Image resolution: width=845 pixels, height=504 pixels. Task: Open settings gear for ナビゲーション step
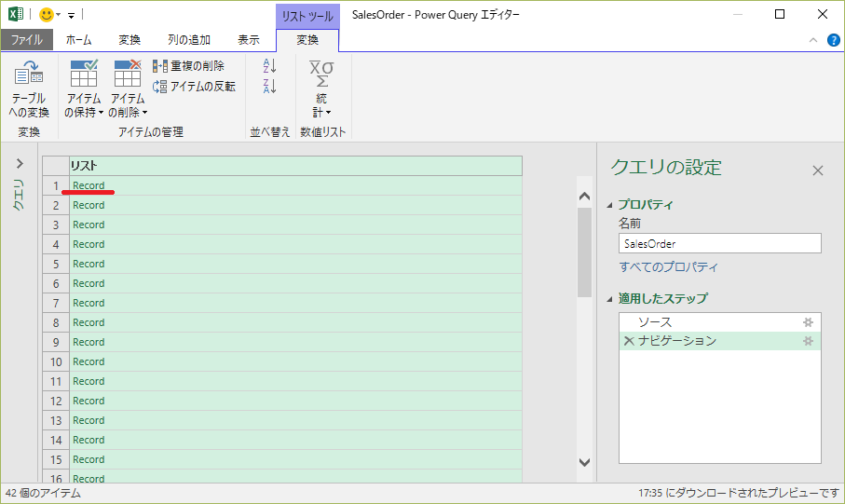[808, 341]
